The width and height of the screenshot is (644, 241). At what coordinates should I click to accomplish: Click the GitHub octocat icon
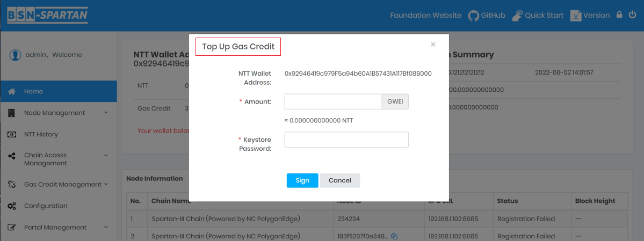click(473, 16)
